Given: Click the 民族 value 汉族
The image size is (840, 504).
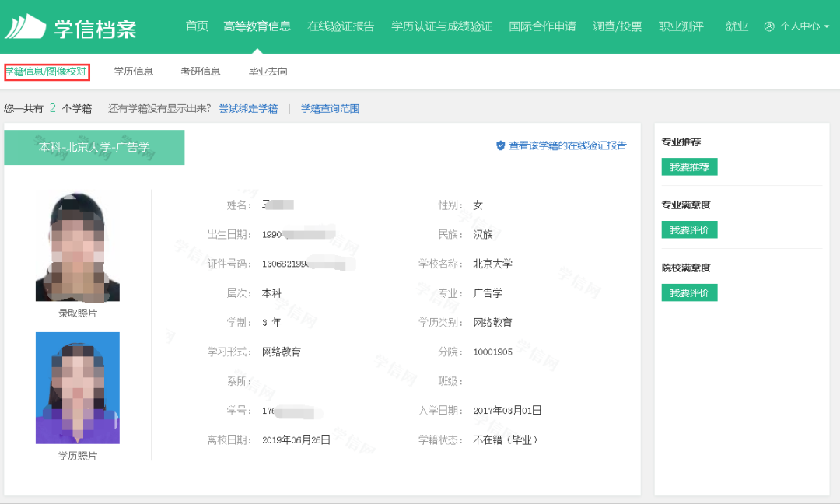Looking at the screenshot, I should 483,235.
